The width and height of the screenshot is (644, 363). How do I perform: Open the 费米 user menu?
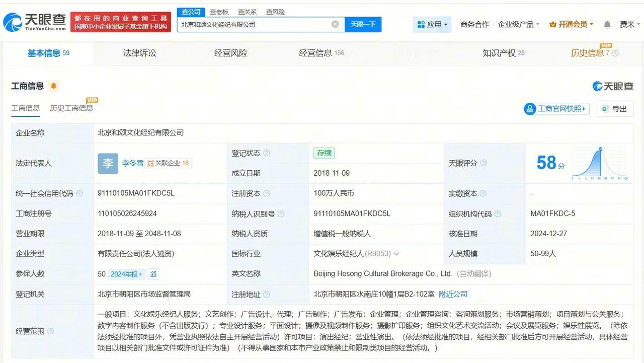630,24
